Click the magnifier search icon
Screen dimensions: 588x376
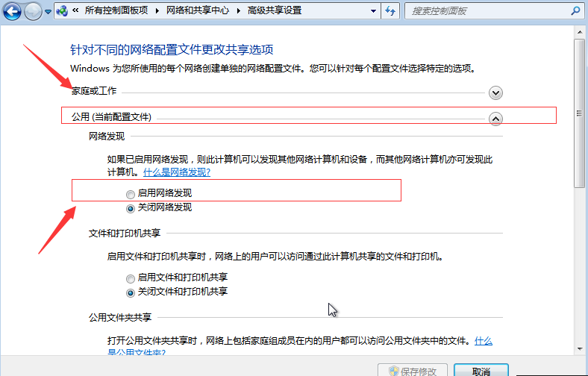click(x=575, y=12)
